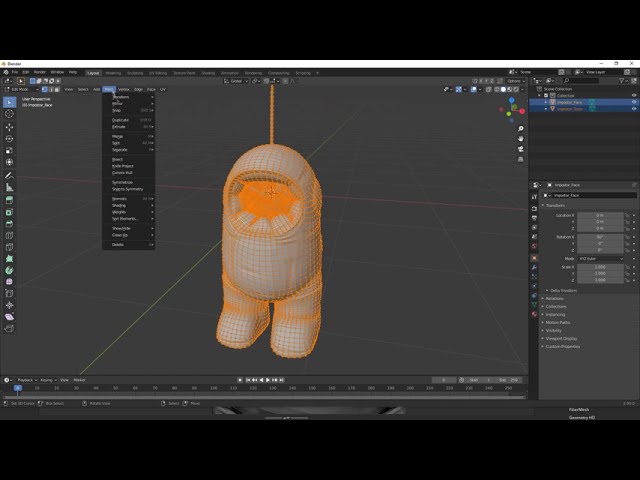The width and height of the screenshot is (640, 480).
Task: Click the Location X value field
Action: (x=600, y=215)
